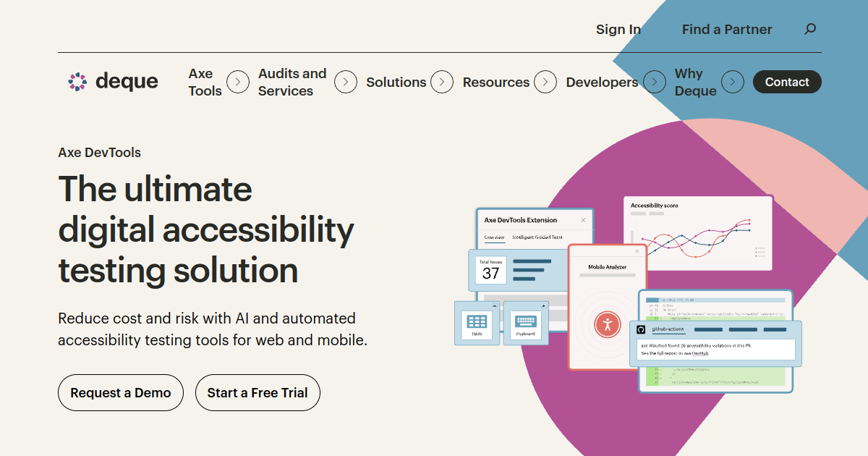Viewport: 868px width, 456px height.
Task: Click the Start a Free Trial button
Action: [x=258, y=393]
